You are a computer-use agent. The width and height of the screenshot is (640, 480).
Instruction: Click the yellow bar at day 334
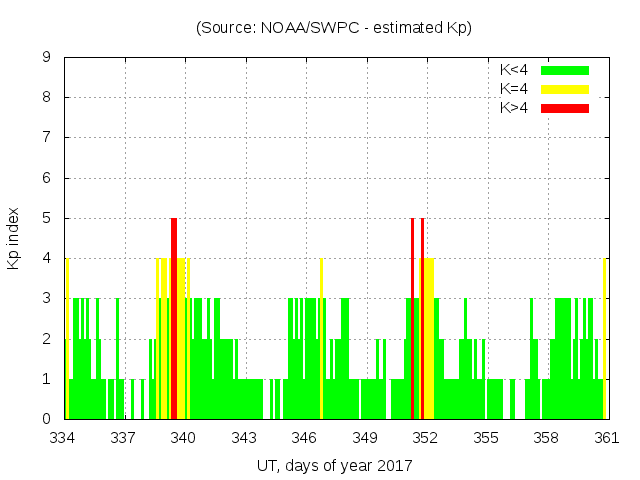(x=67, y=340)
